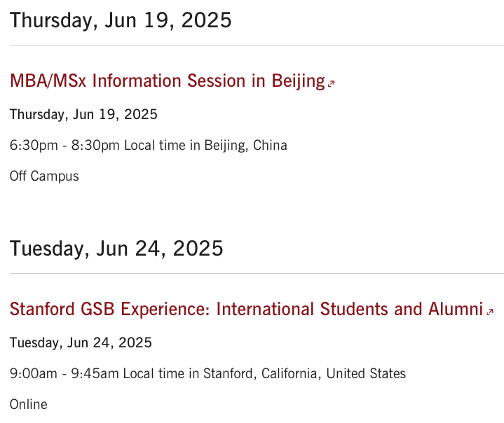The image size is (504, 423).
Task: Click the bold Tuesday date under the GSB Experience event
Action: coord(81,342)
